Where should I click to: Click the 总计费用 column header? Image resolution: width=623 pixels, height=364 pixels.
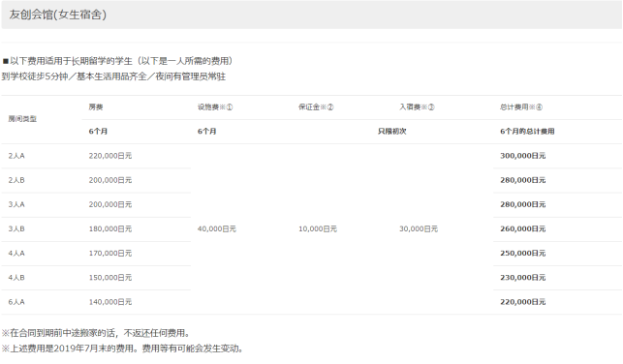pyautogui.click(x=521, y=106)
